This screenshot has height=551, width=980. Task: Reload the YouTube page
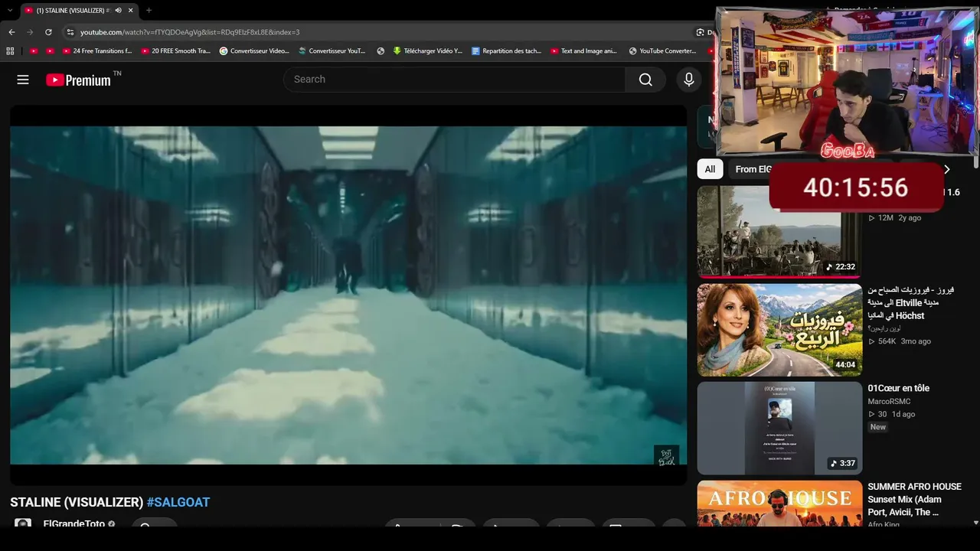48,32
